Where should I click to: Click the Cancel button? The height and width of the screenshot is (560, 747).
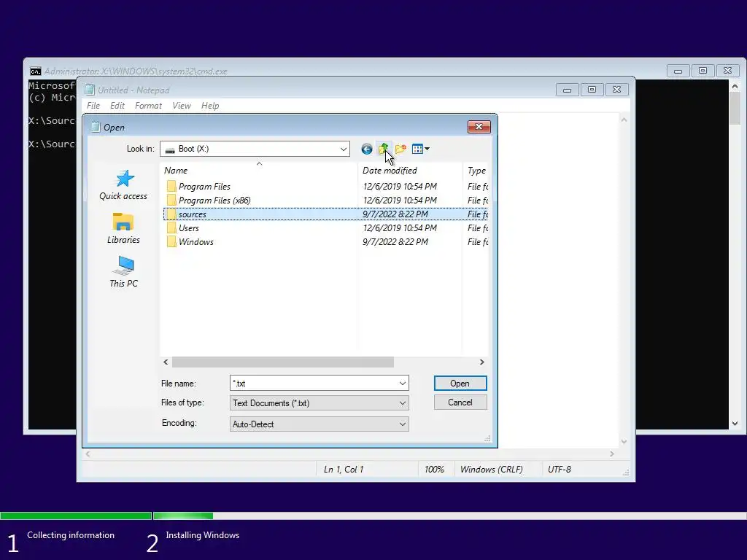[x=460, y=402]
